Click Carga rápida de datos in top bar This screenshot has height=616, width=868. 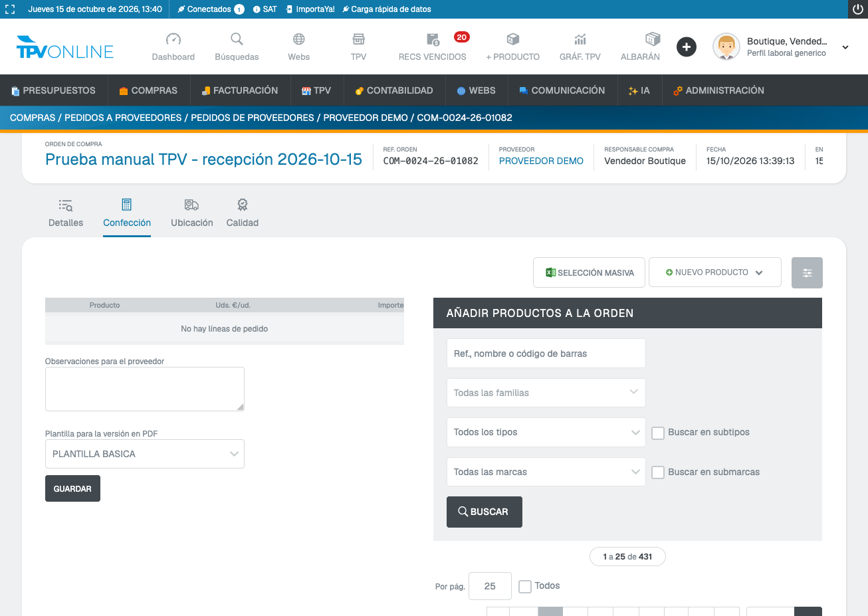click(x=387, y=9)
